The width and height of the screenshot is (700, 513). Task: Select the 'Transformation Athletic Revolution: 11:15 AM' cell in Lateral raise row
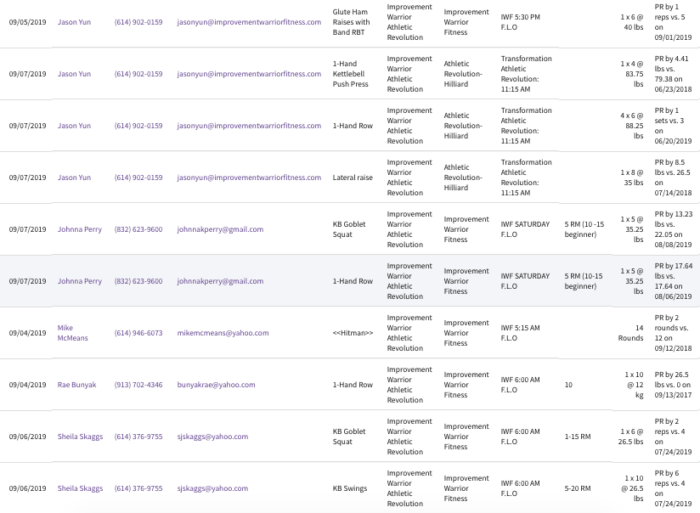click(526, 177)
